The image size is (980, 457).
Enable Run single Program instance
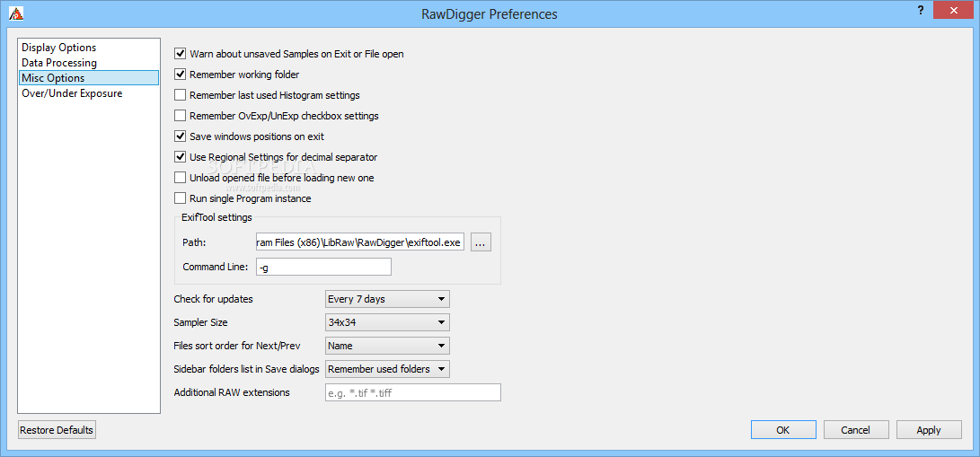[x=181, y=198]
